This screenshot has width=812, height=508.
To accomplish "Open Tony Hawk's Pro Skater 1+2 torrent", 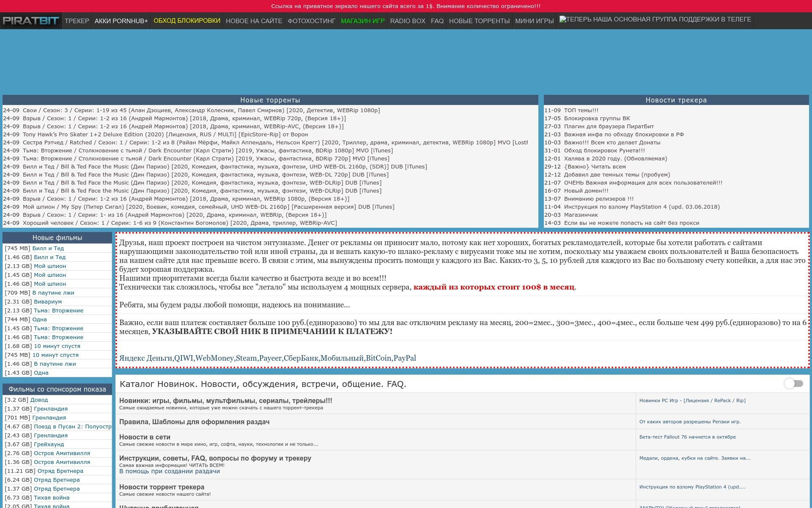I will (165, 134).
